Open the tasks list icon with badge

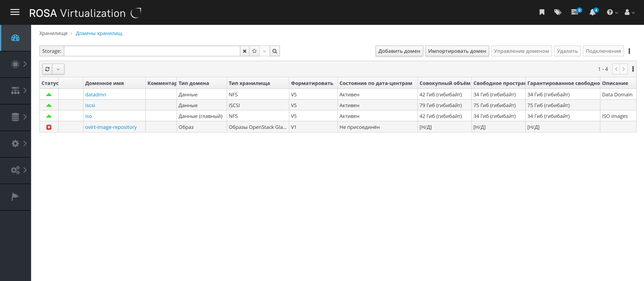click(575, 12)
